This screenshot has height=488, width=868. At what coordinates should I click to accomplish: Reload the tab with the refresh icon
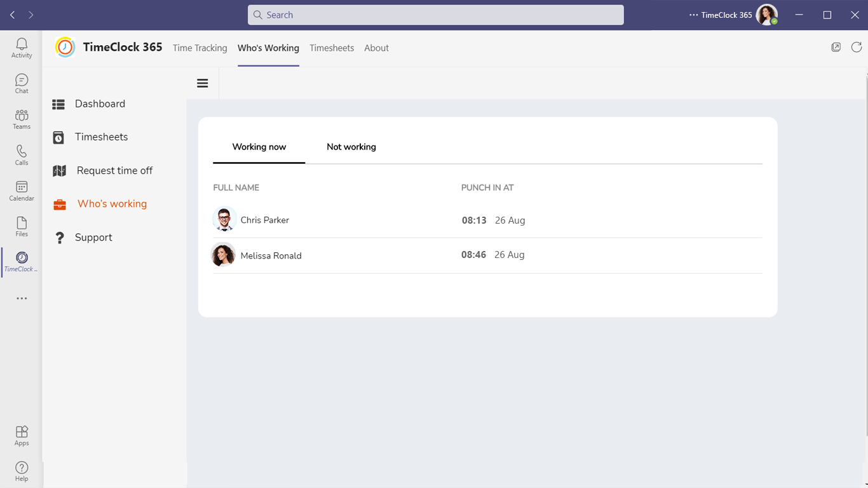(x=857, y=47)
